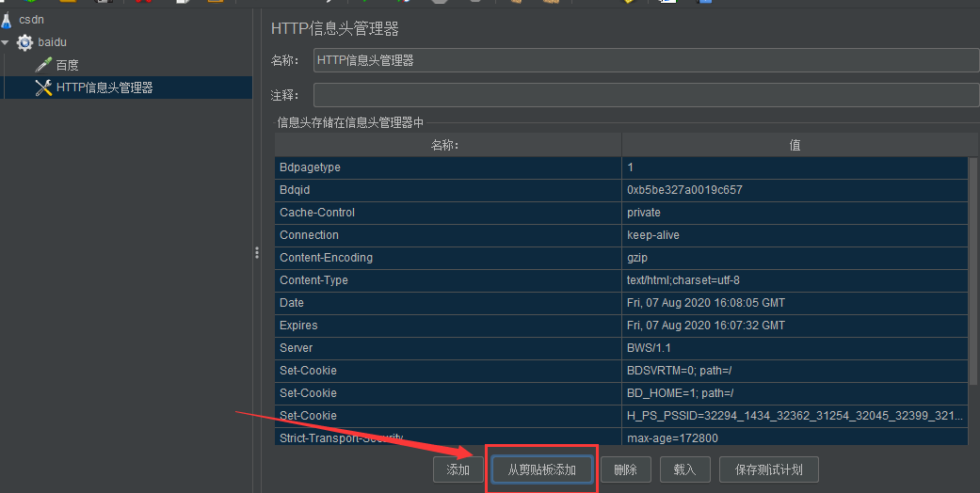This screenshot has width=980, height=493.
Task: Select the Content-Encoding name cell
Action: click(448, 258)
